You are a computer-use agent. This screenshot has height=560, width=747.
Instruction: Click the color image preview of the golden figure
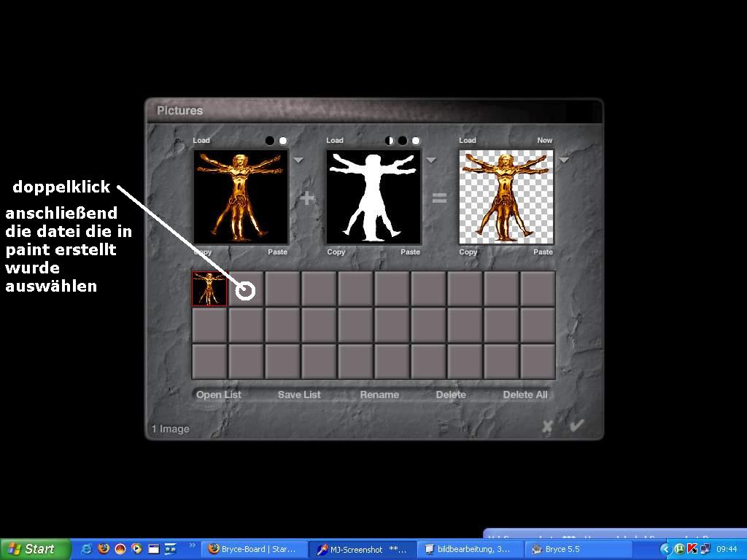coord(241,197)
